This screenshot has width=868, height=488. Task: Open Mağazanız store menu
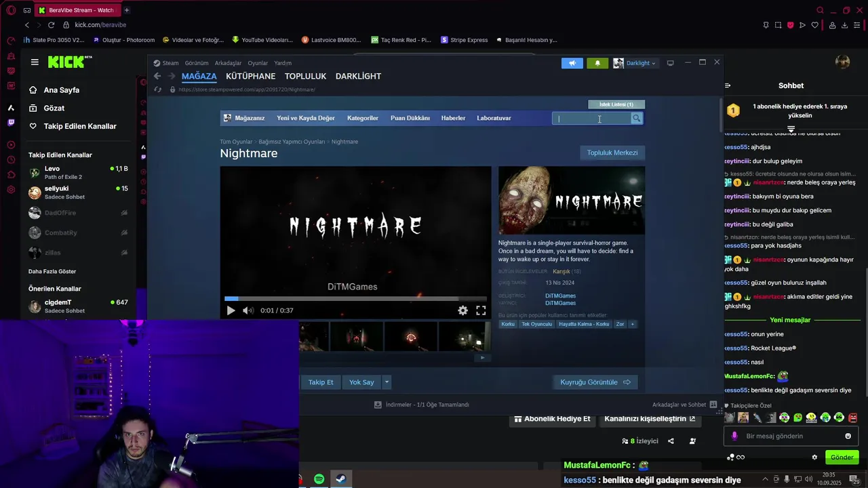pyautogui.click(x=244, y=118)
